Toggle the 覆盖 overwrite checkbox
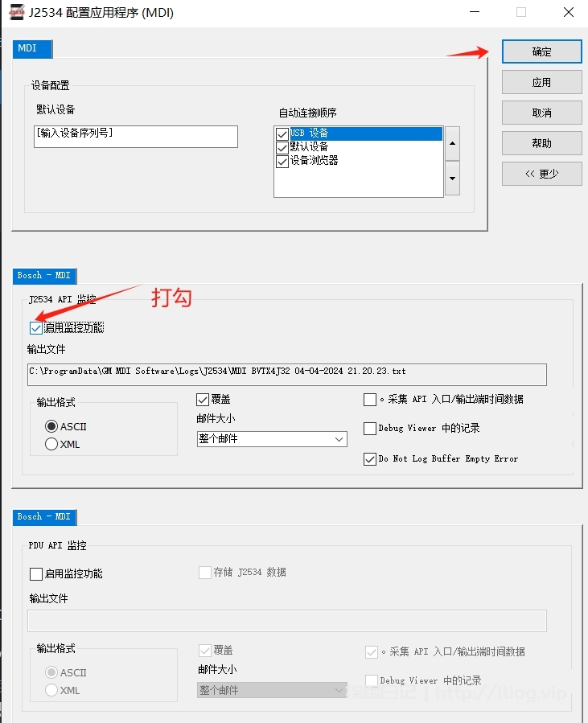 pos(203,400)
